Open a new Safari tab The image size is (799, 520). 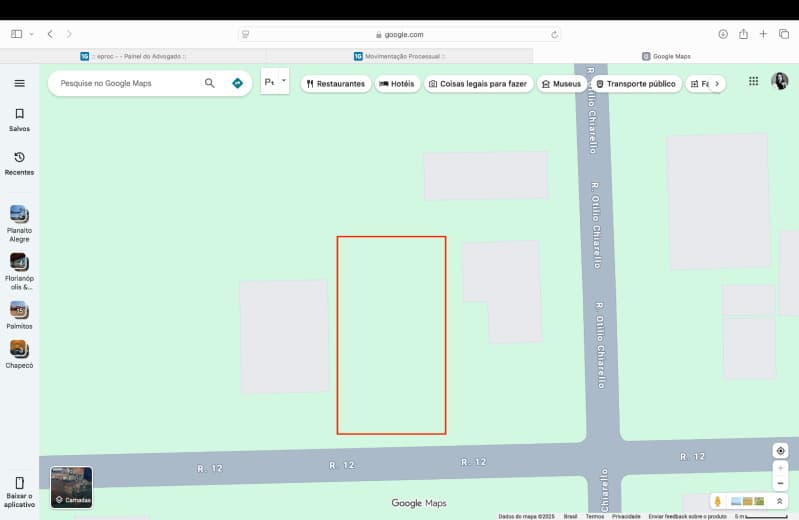(763, 34)
